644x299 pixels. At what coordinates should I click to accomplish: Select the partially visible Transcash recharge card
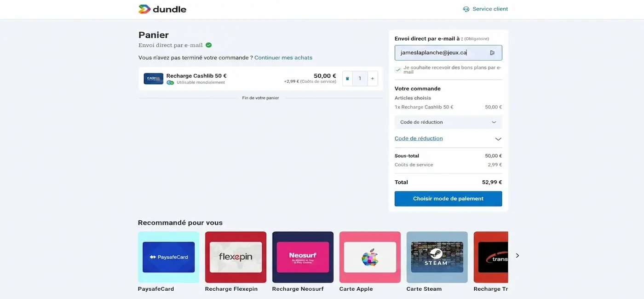coord(491,257)
